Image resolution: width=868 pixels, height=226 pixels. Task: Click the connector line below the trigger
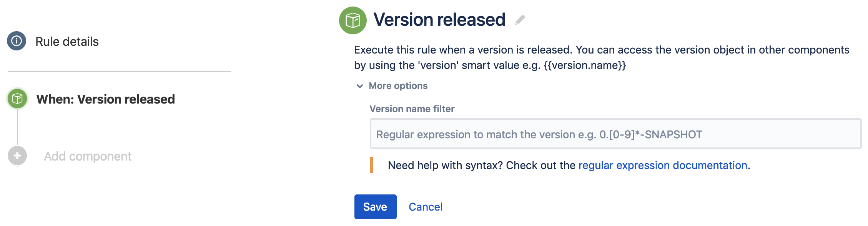[x=17, y=127]
